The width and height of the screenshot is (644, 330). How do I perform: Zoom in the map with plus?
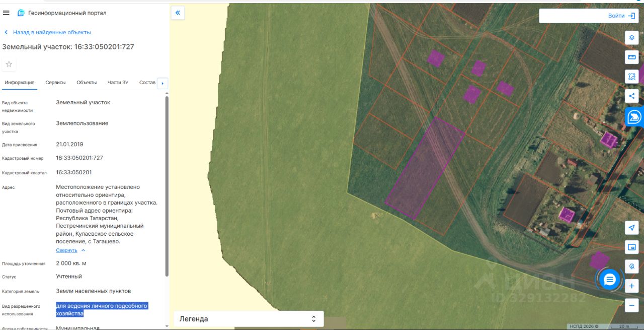pos(632,286)
